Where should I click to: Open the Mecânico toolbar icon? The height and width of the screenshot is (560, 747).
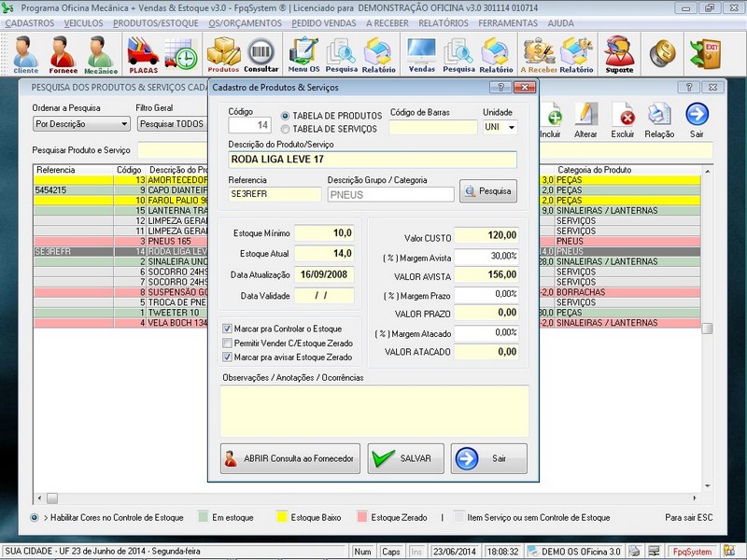click(x=101, y=54)
